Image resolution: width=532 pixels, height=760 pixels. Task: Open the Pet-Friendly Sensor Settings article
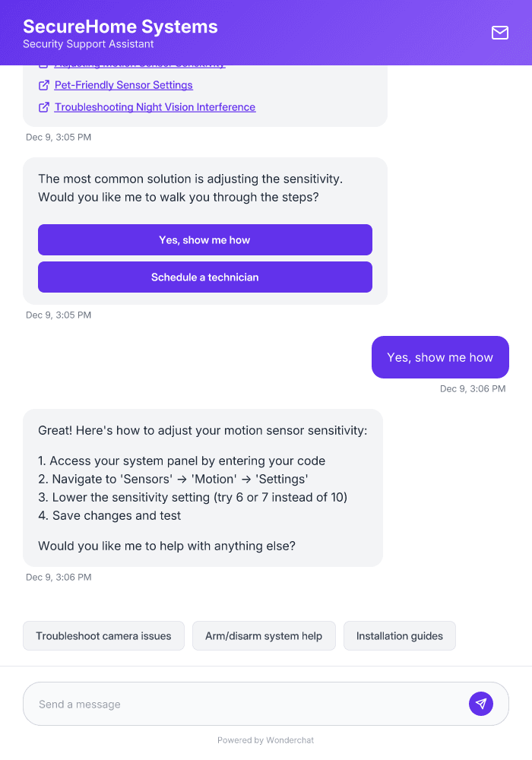[123, 85]
